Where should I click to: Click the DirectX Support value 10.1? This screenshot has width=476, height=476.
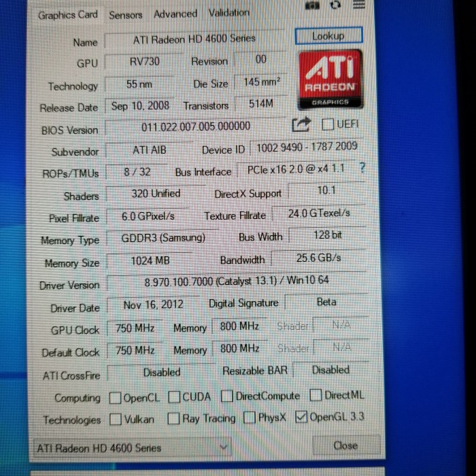326,190
